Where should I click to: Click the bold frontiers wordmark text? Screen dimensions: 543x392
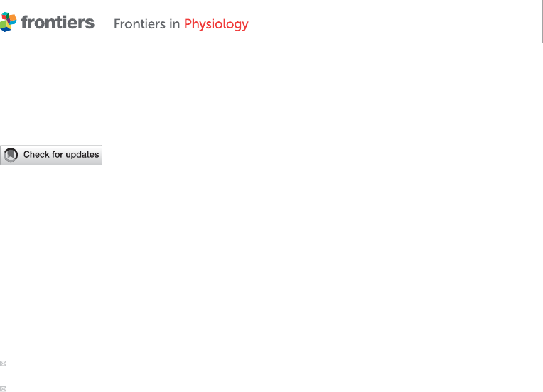pos(58,22)
